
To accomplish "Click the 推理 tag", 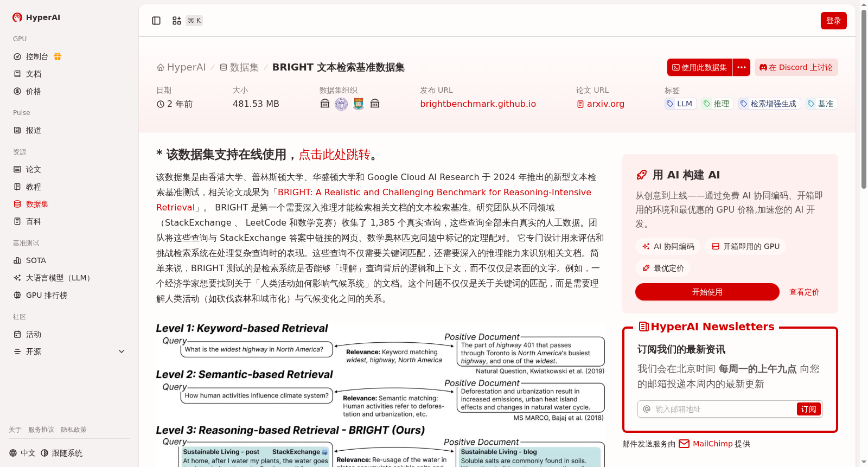I will pos(717,104).
